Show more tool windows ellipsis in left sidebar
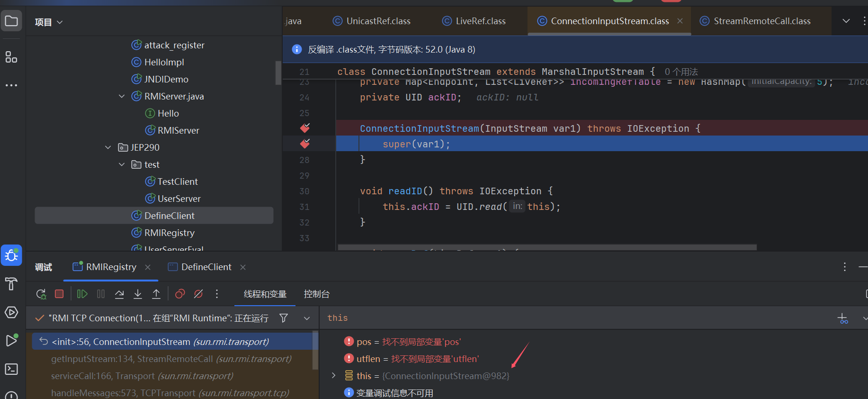This screenshot has height=399, width=868. 11,85
